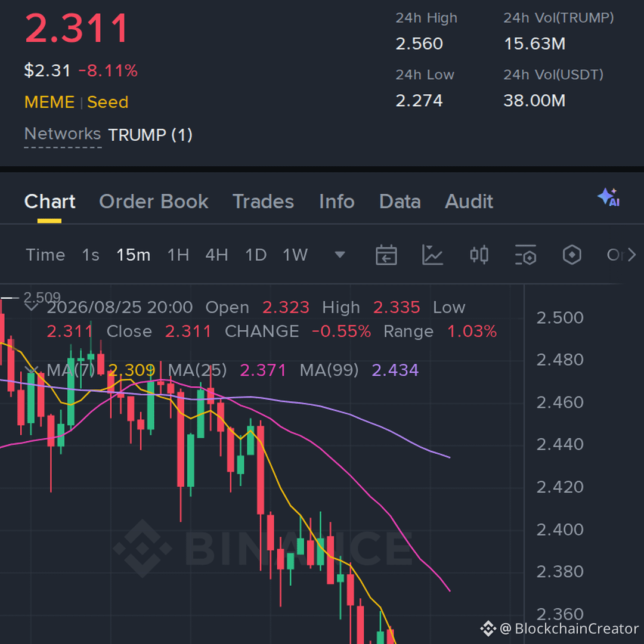Click the 24h Vol(USDT) value 38.00M
Image resolution: width=644 pixels, height=644 pixels.
pyautogui.click(x=535, y=101)
